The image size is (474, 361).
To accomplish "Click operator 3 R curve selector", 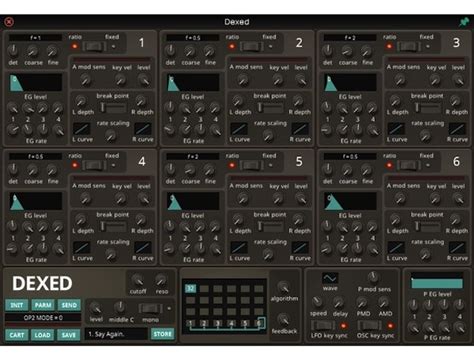I will [457, 129].
